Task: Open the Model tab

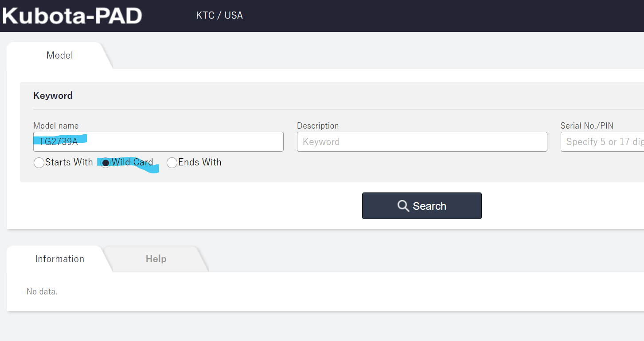Action: (x=59, y=55)
